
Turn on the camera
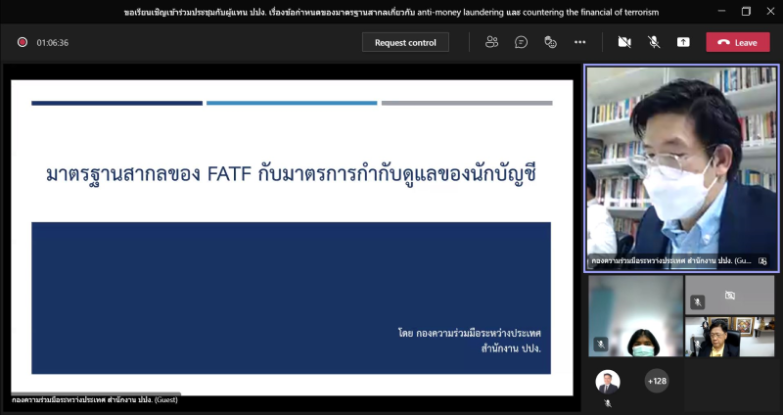[625, 42]
